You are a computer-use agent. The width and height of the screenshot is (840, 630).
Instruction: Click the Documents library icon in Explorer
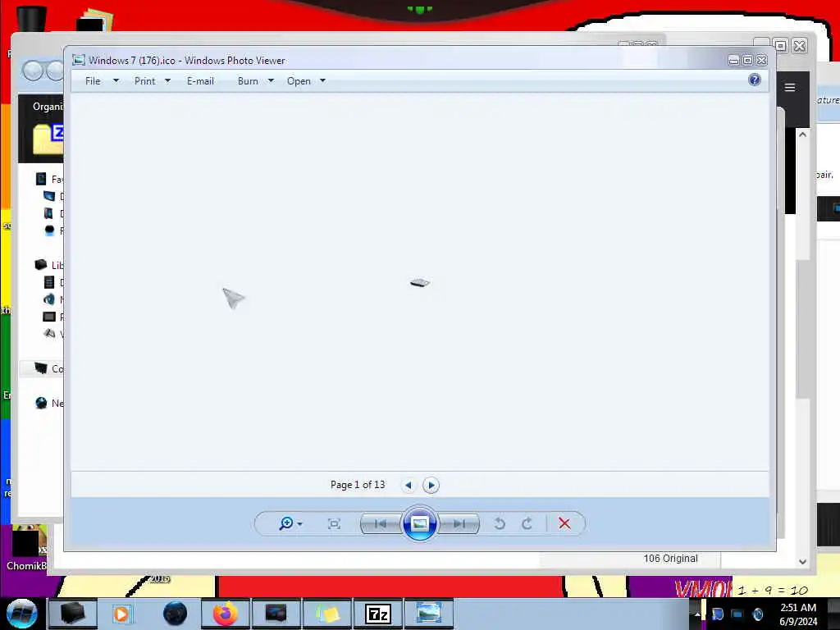[x=49, y=282]
